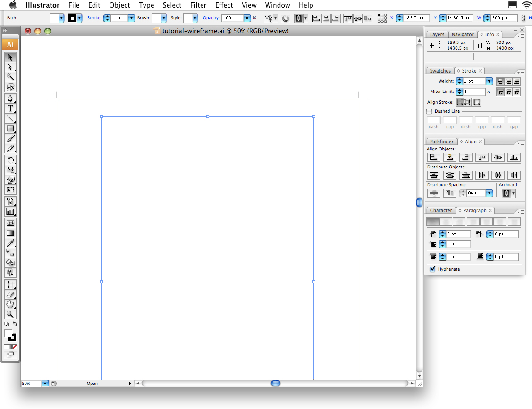This screenshot has width=532, height=409.
Task: Open the Auto distribute spacing dropdown
Action: (x=489, y=193)
